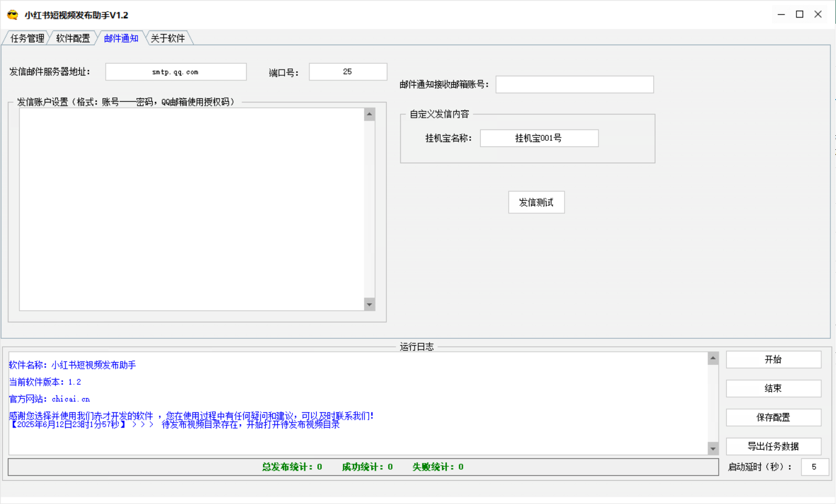Click the 启动延时 seconds field
Screen dimensions: 836x504
(x=815, y=467)
